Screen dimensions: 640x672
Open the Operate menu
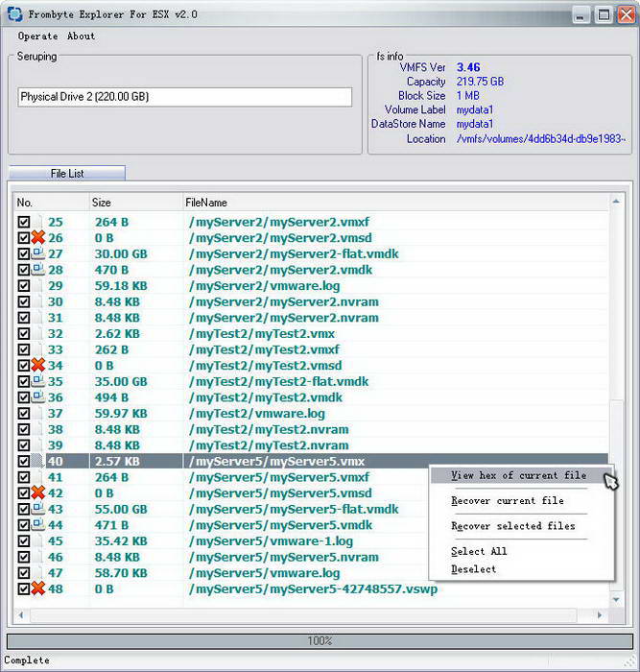coord(37,36)
